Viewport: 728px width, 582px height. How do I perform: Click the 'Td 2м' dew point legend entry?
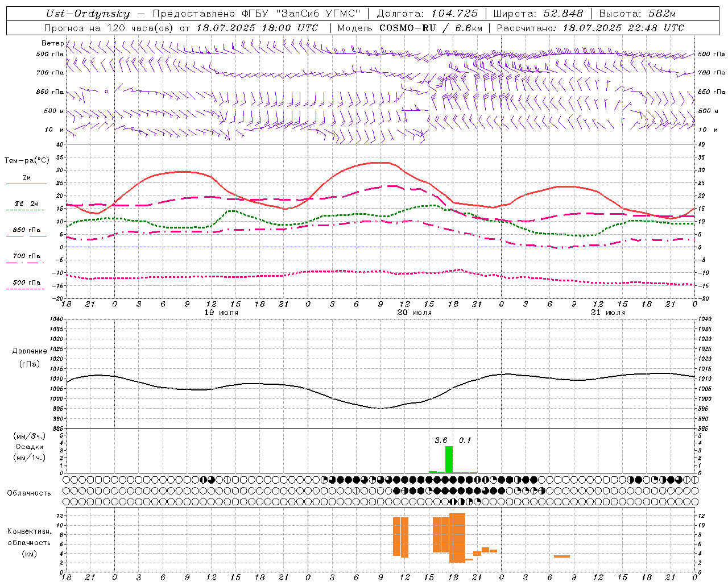click(26, 203)
